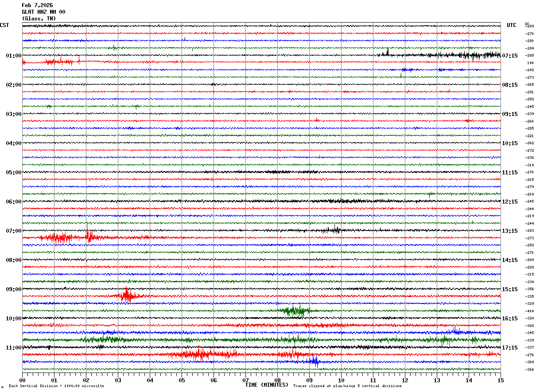Click the '15:15' UTC time label
536x392 pixels.
(510, 289)
